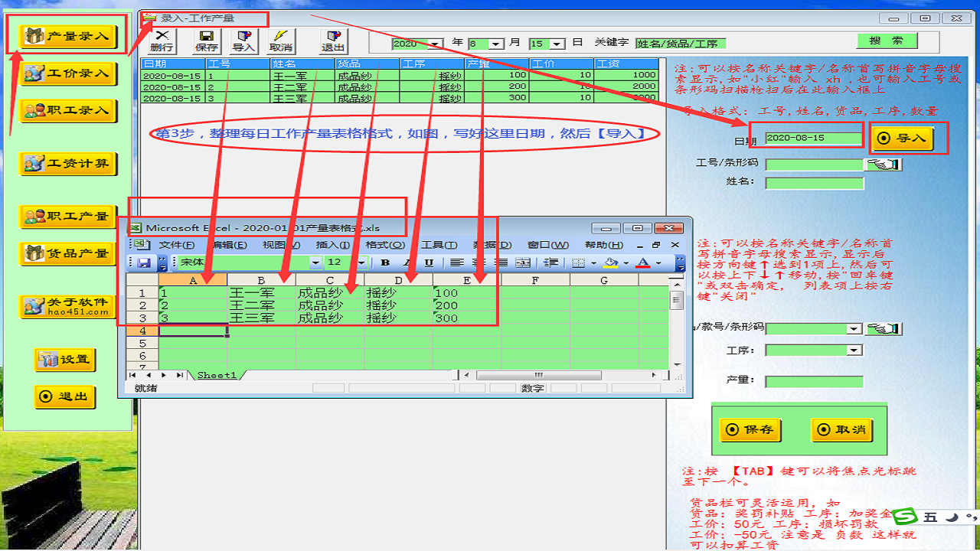Open the day 15 dropdown
This screenshot has height=551, width=980.
point(557,44)
